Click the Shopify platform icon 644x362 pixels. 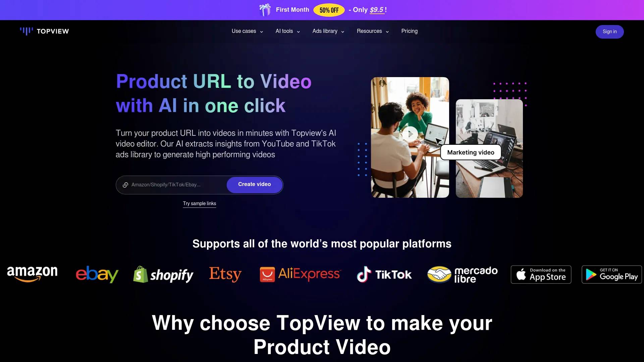[164, 274]
